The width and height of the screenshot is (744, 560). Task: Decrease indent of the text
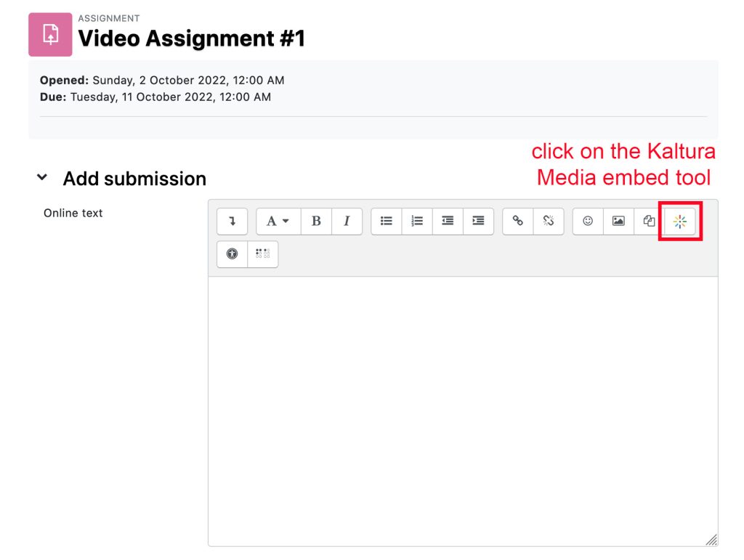(x=447, y=222)
